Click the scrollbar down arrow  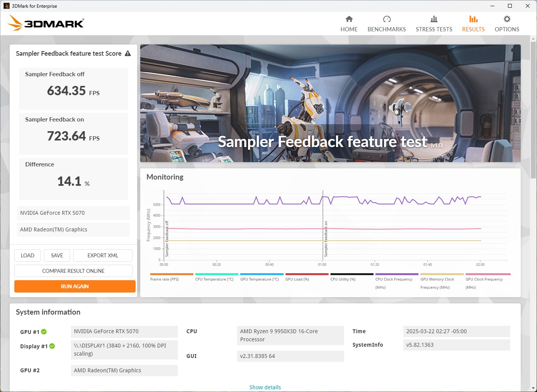point(534,388)
